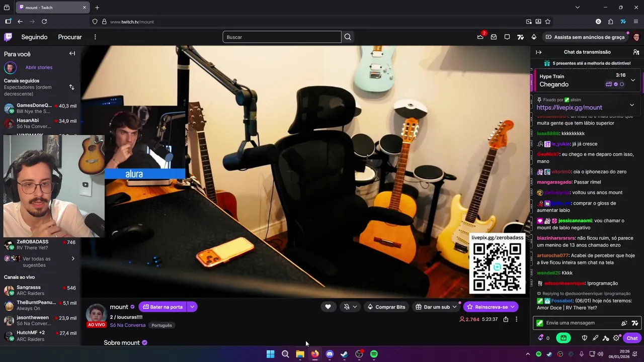
Task: Open the Sangrasss channel in sidebar
Action: pos(40,291)
